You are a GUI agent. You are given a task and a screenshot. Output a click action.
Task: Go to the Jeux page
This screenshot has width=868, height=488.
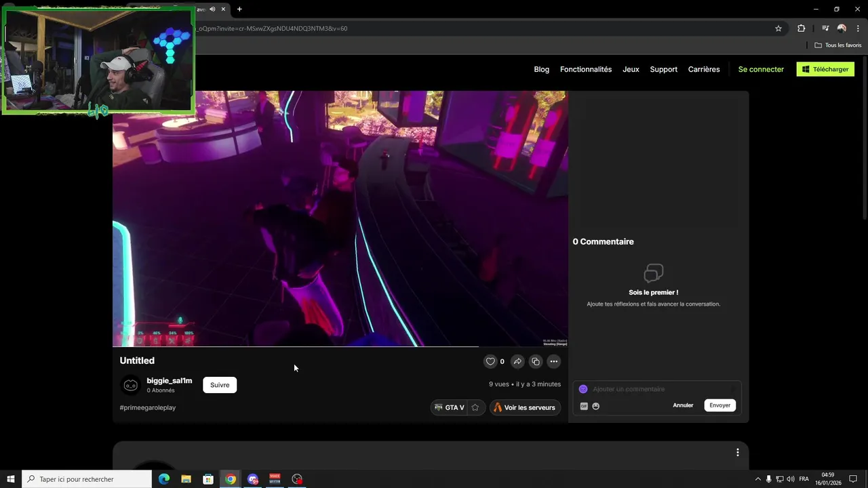pyautogui.click(x=631, y=69)
